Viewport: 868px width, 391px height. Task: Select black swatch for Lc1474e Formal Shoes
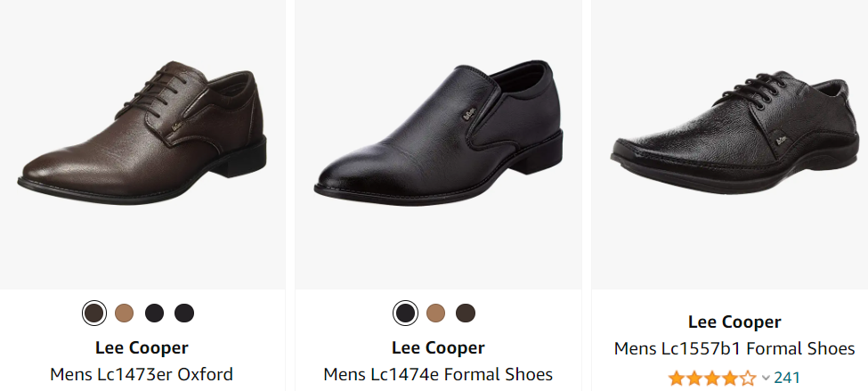click(405, 314)
